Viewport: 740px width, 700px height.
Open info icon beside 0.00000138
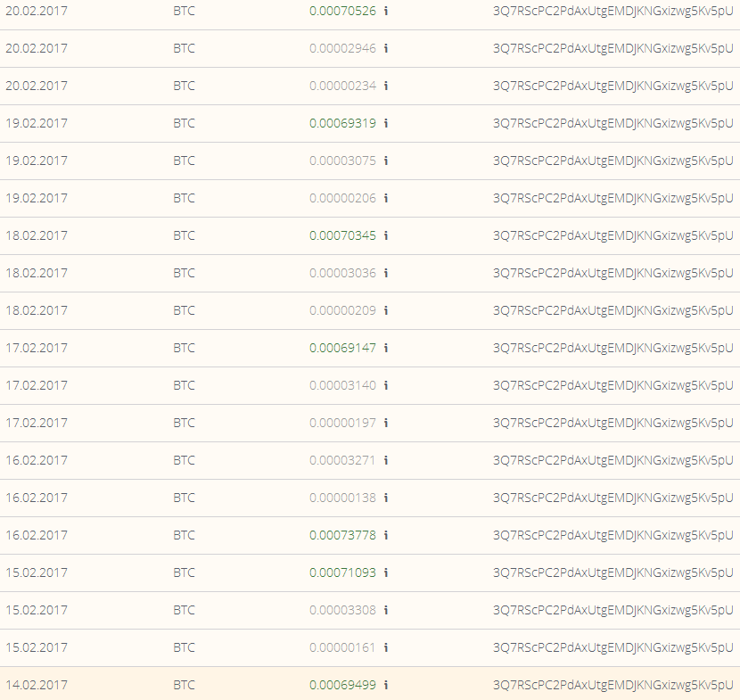click(x=385, y=498)
